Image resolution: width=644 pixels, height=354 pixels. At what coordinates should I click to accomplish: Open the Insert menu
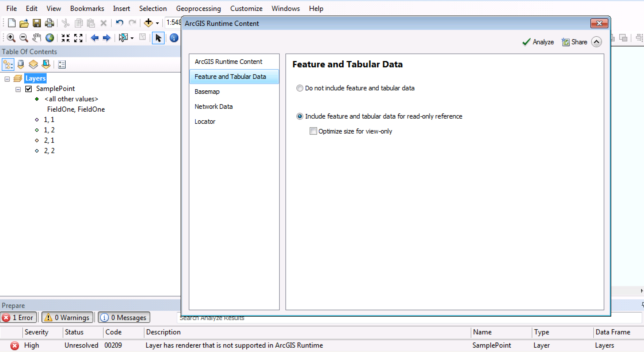coord(121,9)
